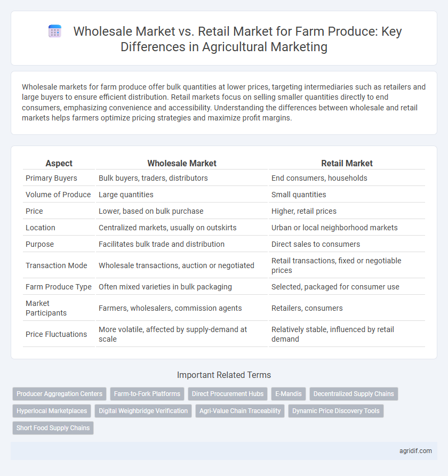Click the Retail Market column header

[347, 163]
